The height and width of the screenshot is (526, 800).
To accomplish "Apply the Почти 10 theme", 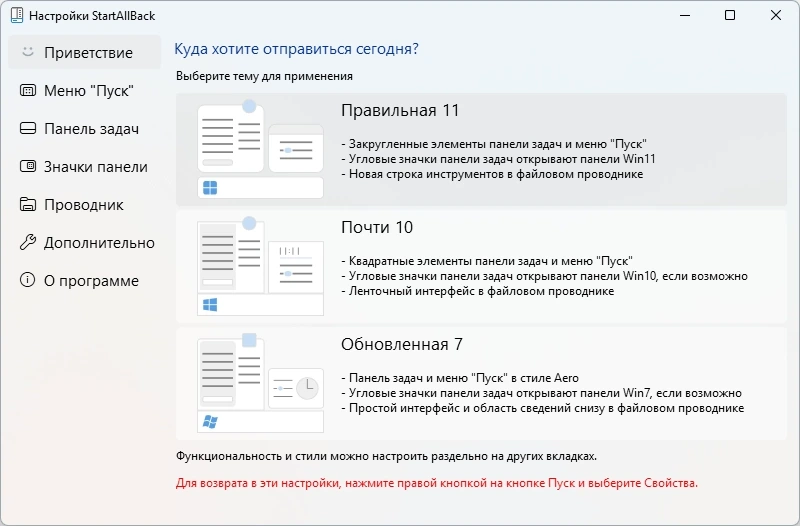I will pos(481,267).
